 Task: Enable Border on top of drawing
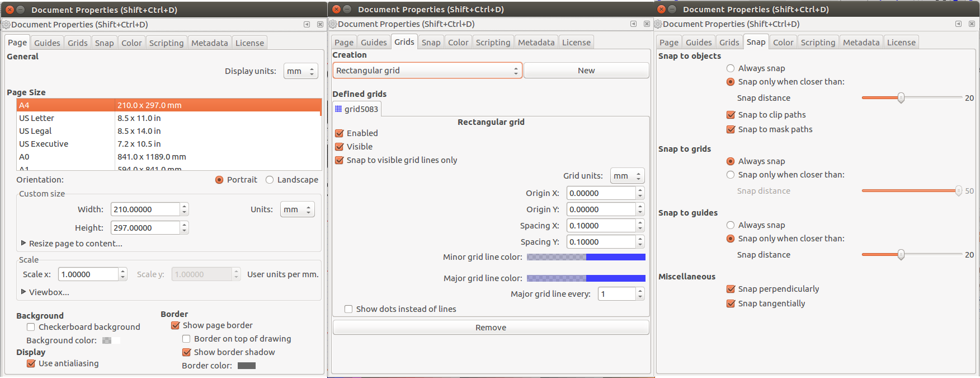pyautogui.click(x=186, y=339)
